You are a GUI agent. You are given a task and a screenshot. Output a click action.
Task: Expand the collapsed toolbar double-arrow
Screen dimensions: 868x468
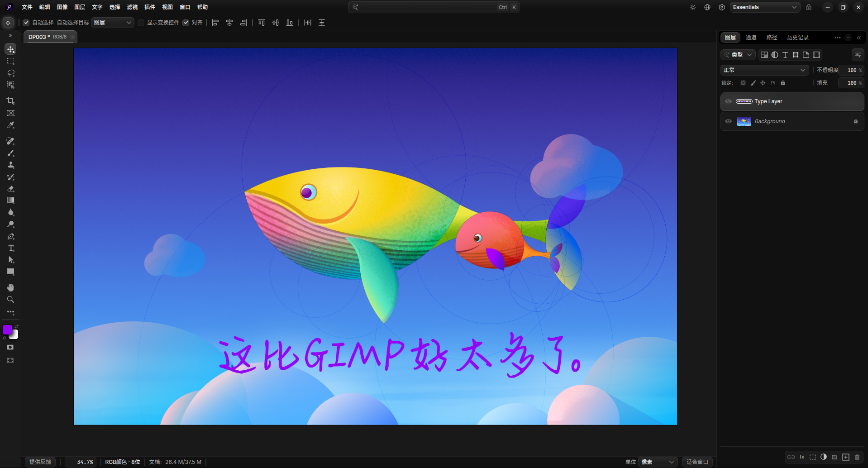coord(10,36)
